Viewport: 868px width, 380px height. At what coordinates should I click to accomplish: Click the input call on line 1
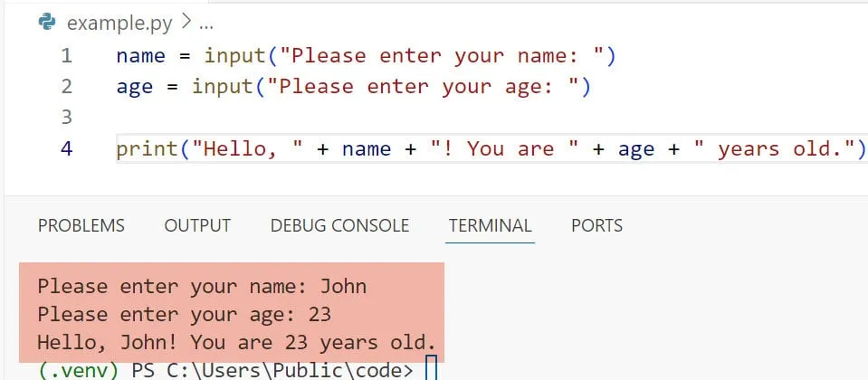234,56
